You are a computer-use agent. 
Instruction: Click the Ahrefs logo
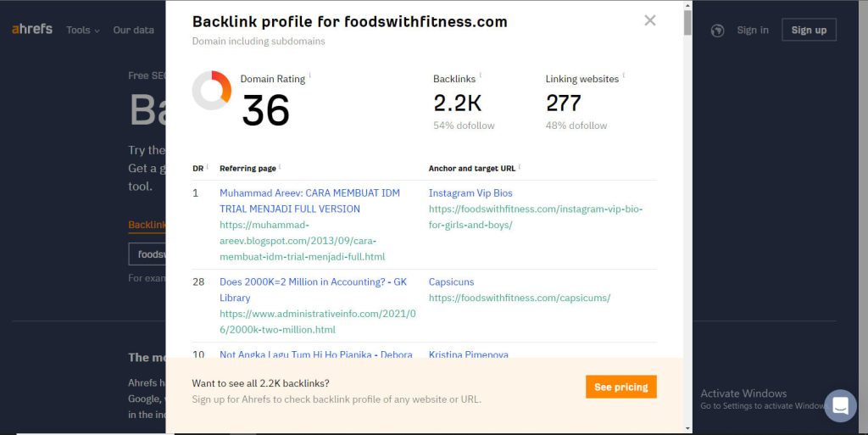32,29
